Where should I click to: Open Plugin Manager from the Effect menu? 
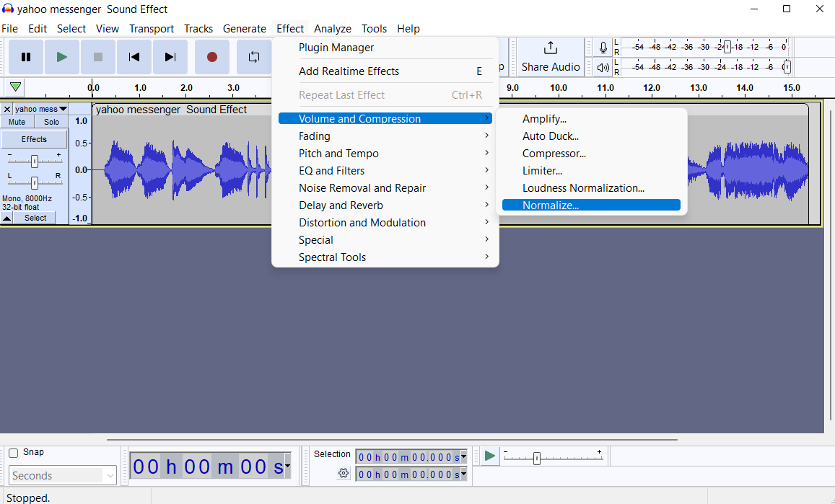point(336,48)
